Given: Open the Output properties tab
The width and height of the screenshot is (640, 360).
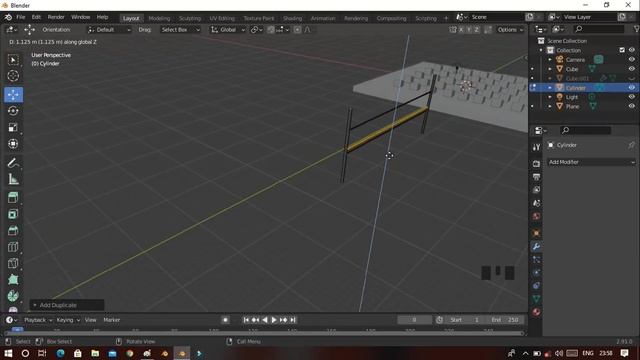Looking at the screenshot, I should pyautogui.click(x=536, y=177).
